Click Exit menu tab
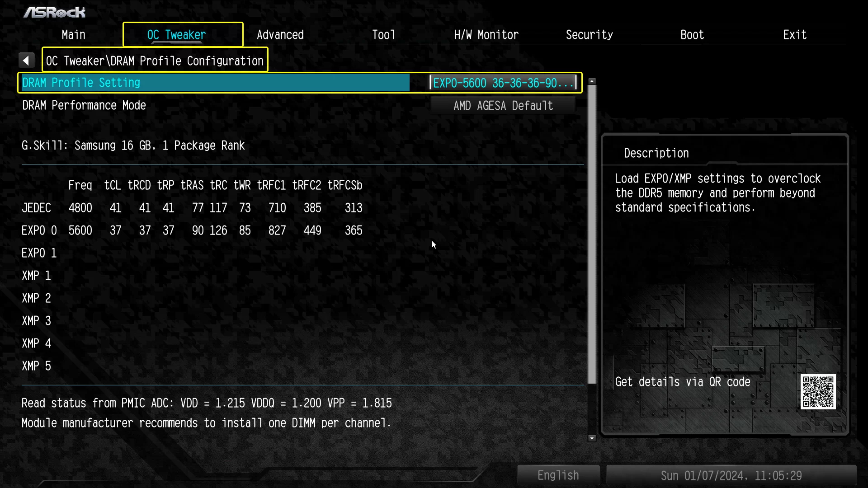868x488 pixels. [795, 34]
